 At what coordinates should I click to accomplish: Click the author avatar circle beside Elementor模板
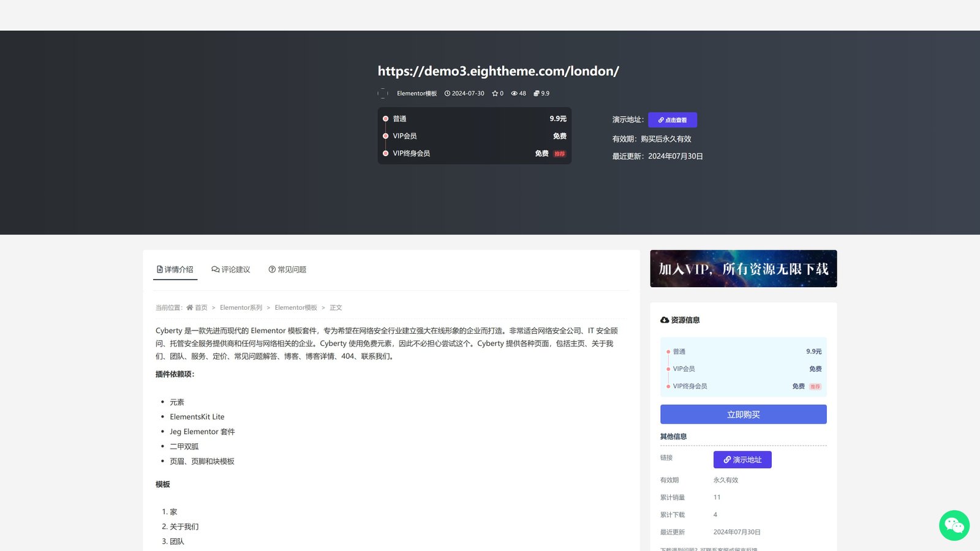click(383, 94)
